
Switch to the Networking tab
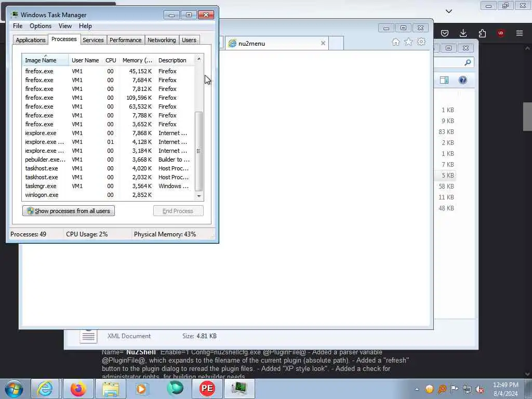click(162, 40)
